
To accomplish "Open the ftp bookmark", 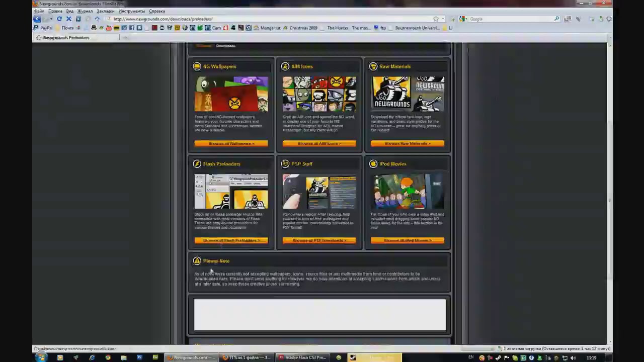I will pyautogui.click(x=380, y=28).
